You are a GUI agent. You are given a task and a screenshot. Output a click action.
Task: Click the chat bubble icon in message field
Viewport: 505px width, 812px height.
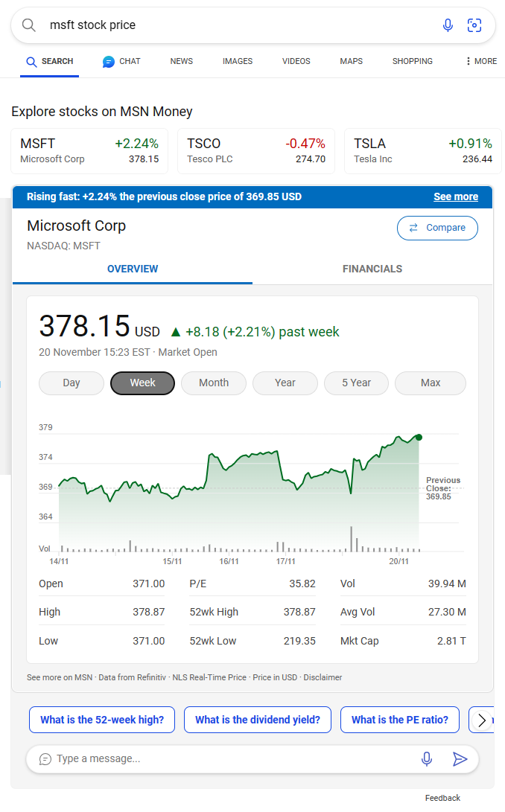45,759
